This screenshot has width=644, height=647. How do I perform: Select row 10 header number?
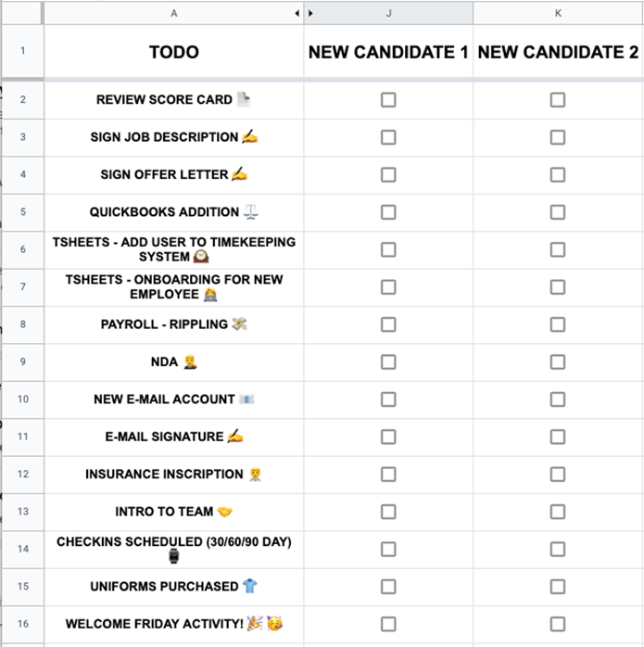(22, 400)
